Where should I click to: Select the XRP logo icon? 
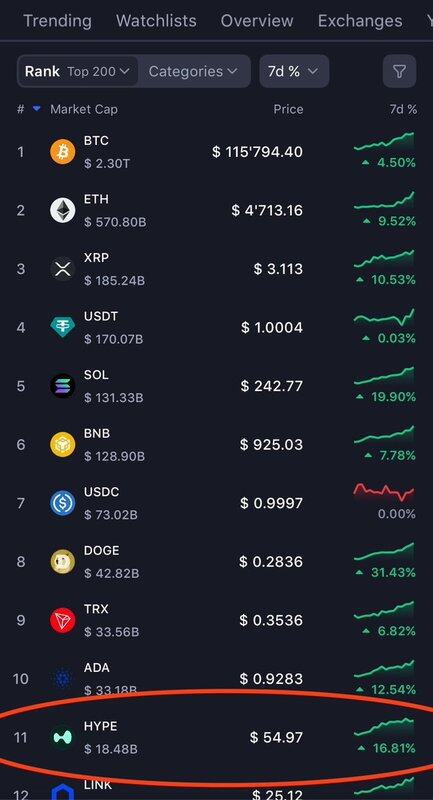pos(63,269)
